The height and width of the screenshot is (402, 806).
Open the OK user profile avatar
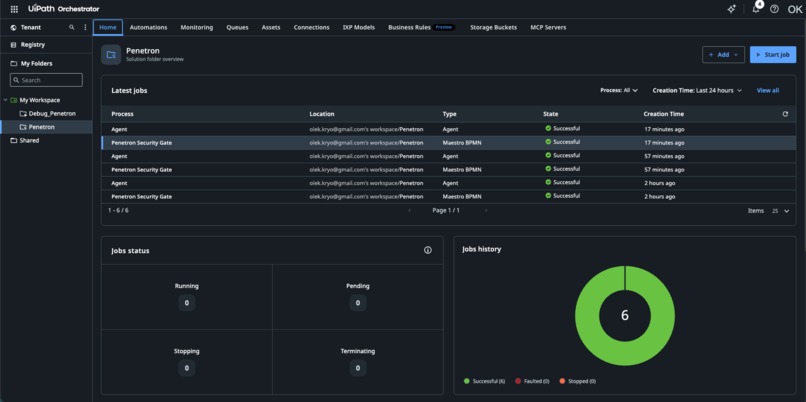click(x=795, y=9)
